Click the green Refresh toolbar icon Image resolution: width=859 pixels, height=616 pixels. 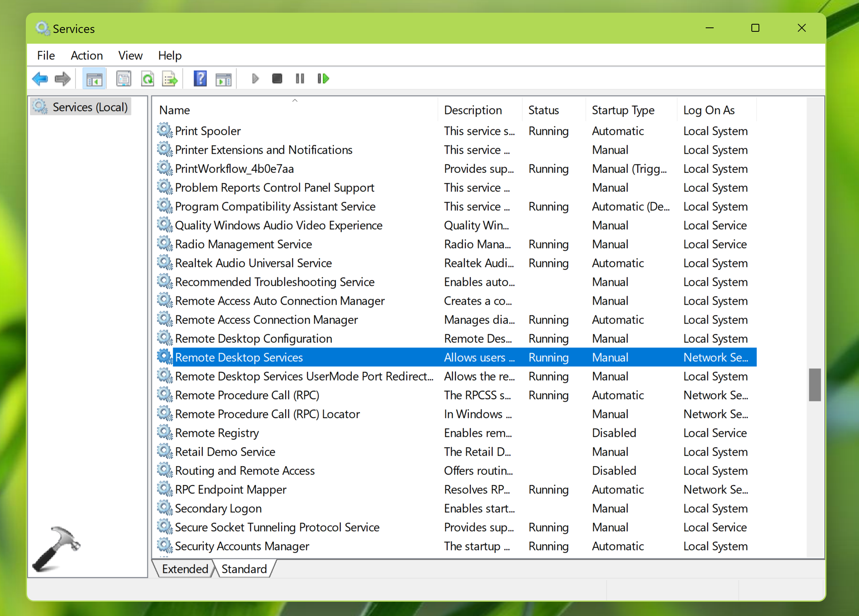[148, 79]
